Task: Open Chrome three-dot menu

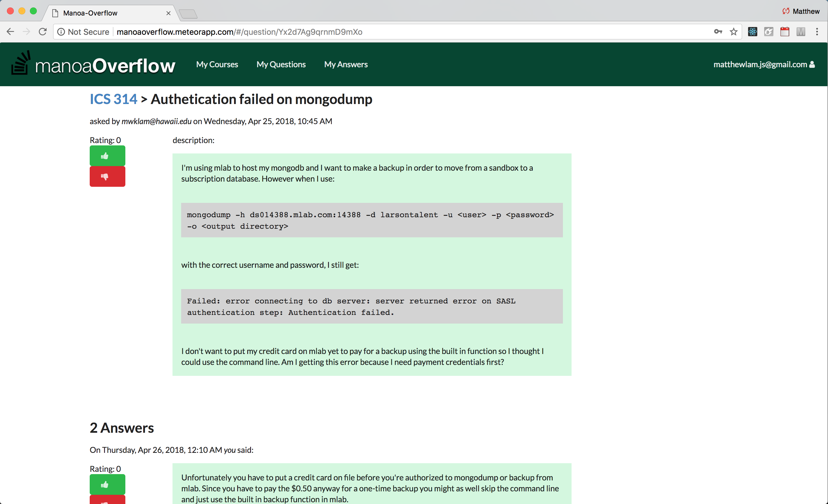Action: pyautogui.click(x=817, y=32)
